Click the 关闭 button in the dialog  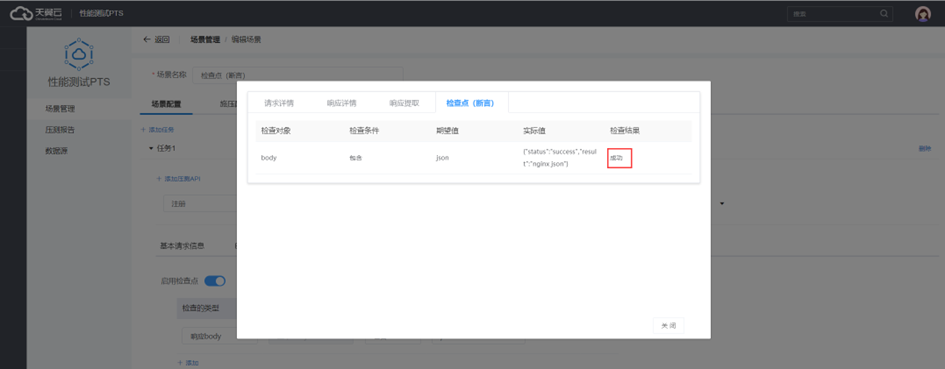(x=668, y=326)
